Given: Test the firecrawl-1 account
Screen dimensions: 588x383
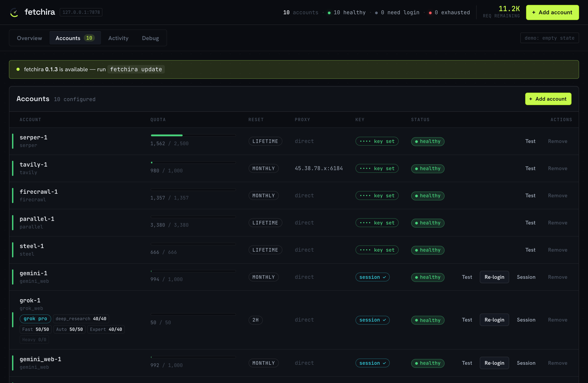Looking at the screenshot, I should point(530,196).
